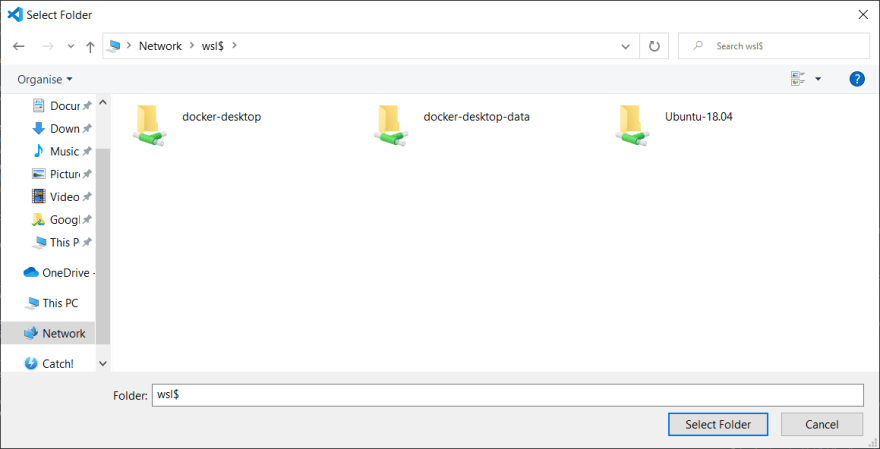Dismiss dialog with the Cancel button
Image resolution: width=880 pixels, height=449 pixels.
(x=822, y=424)
